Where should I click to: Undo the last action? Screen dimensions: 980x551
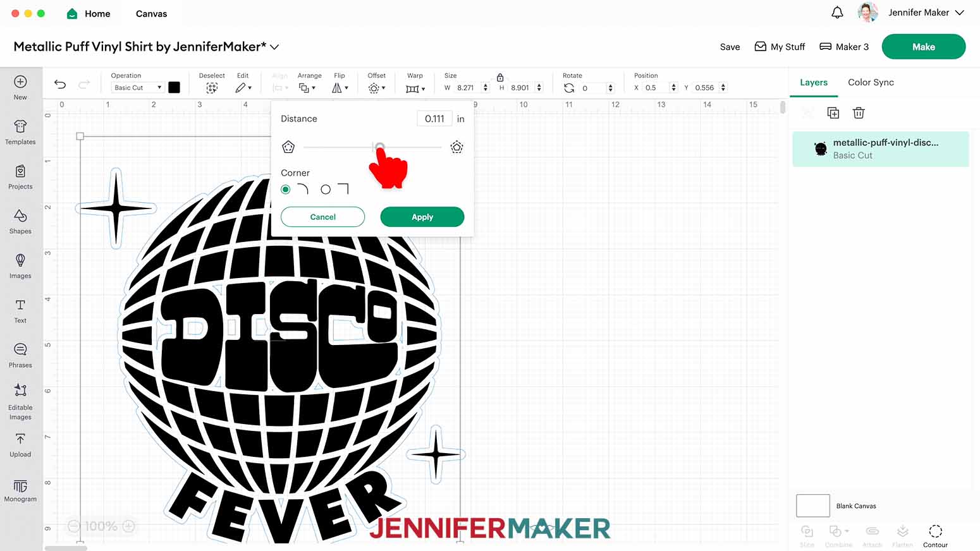pos(60,84)
